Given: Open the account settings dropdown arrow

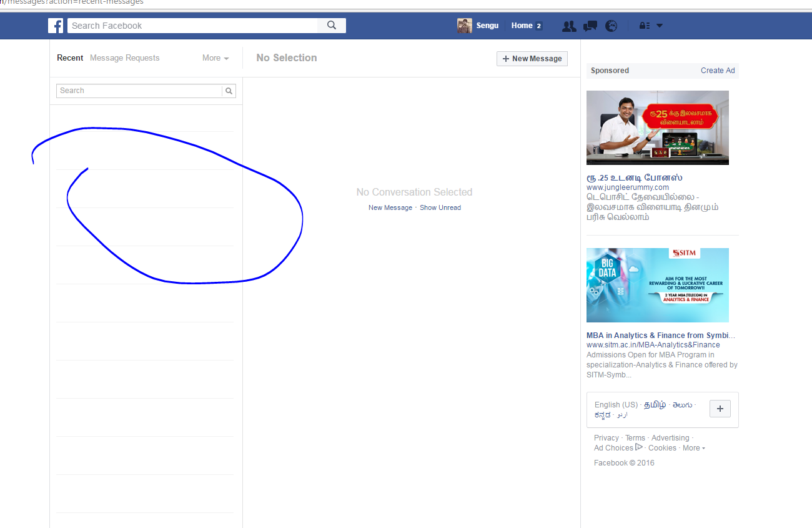Looking at the screenshot, I should coord(659,26).
